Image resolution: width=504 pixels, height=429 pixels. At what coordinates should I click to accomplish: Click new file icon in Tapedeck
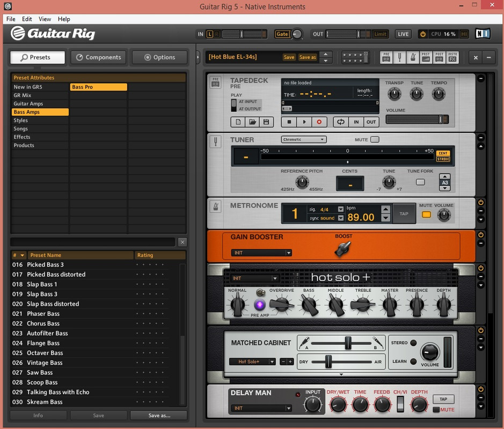point(238,122)
